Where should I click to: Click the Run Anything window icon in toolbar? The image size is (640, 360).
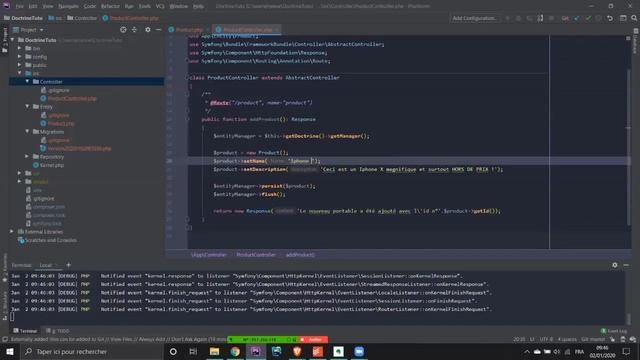(x=623, y=18)
